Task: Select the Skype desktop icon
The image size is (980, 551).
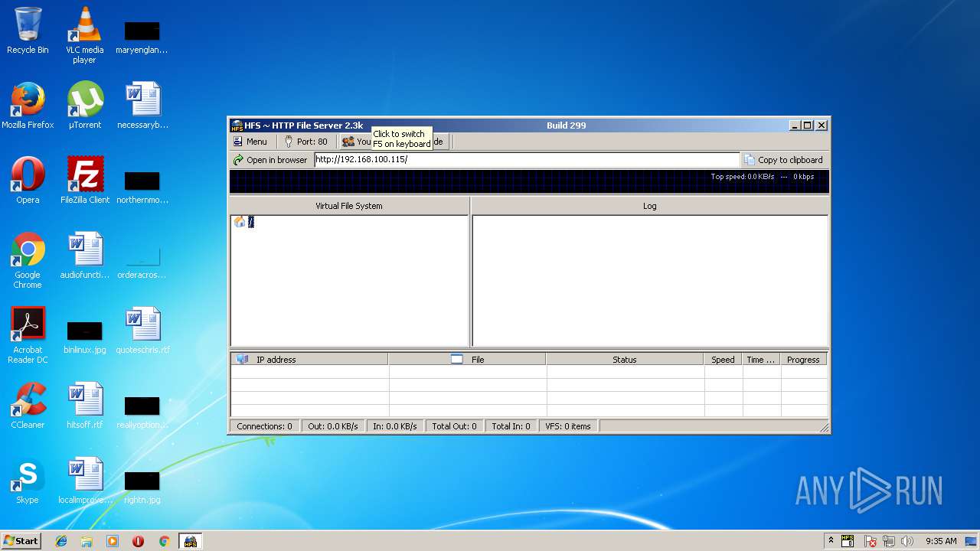Action: pyautogui.click(x=28, y=481)
